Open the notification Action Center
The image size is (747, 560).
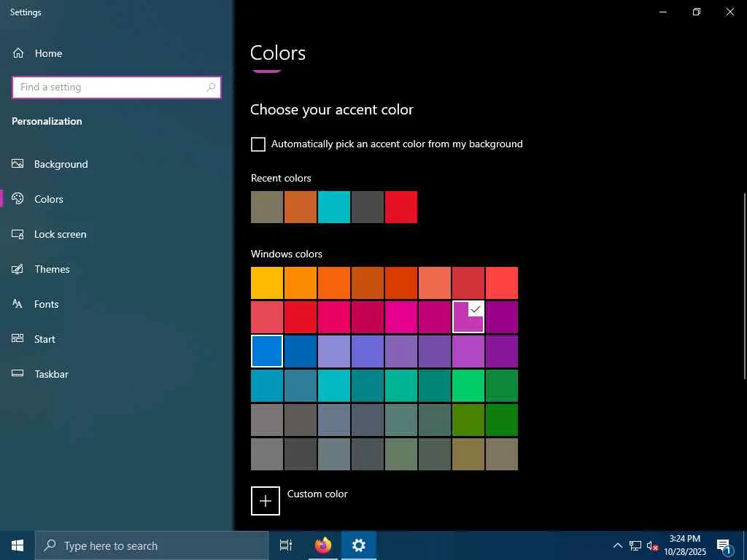click(724, 545)
